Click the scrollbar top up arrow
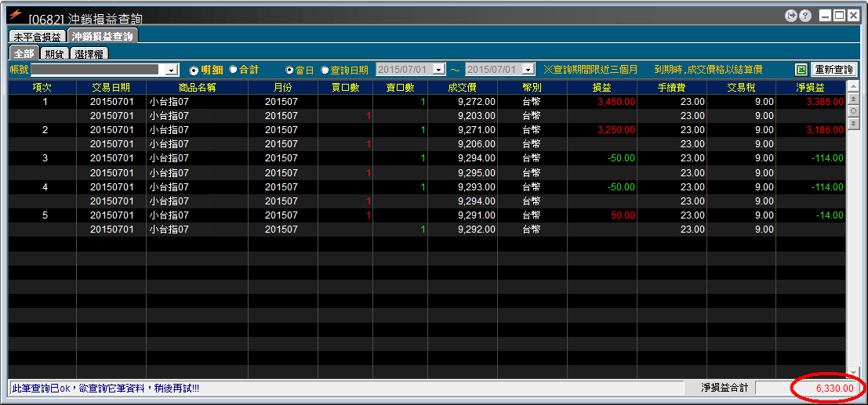This screenshot has width=868, height=405. pyautogui.click(x=853, y=85)
